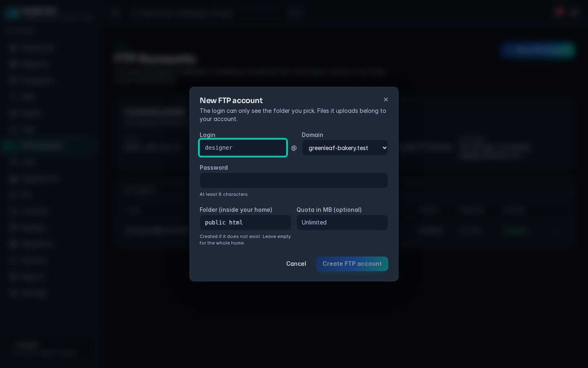The image size is (588, 368).
Task: Open the Domain dropdown greenleaf-bakery.test
Action: [345, 148]
